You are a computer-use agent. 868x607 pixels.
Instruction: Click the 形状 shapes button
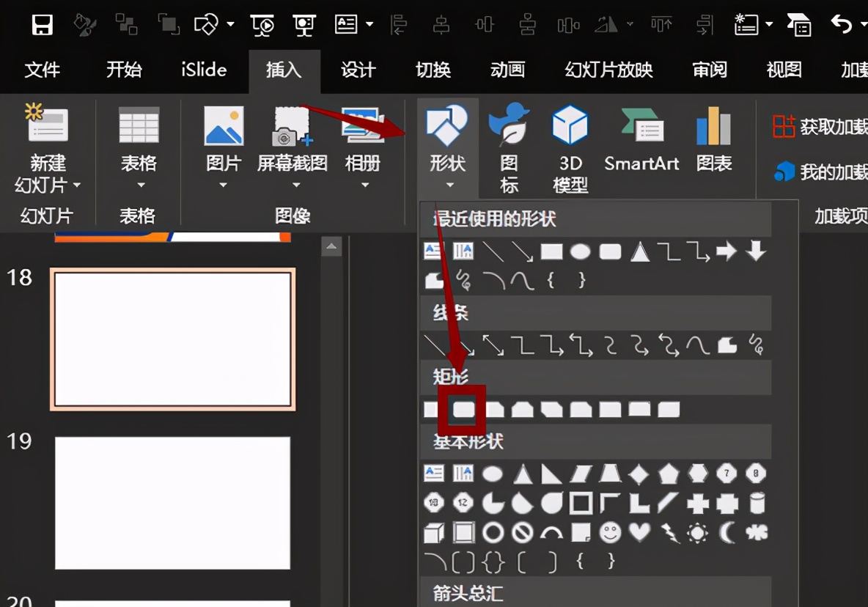(447, 147)
